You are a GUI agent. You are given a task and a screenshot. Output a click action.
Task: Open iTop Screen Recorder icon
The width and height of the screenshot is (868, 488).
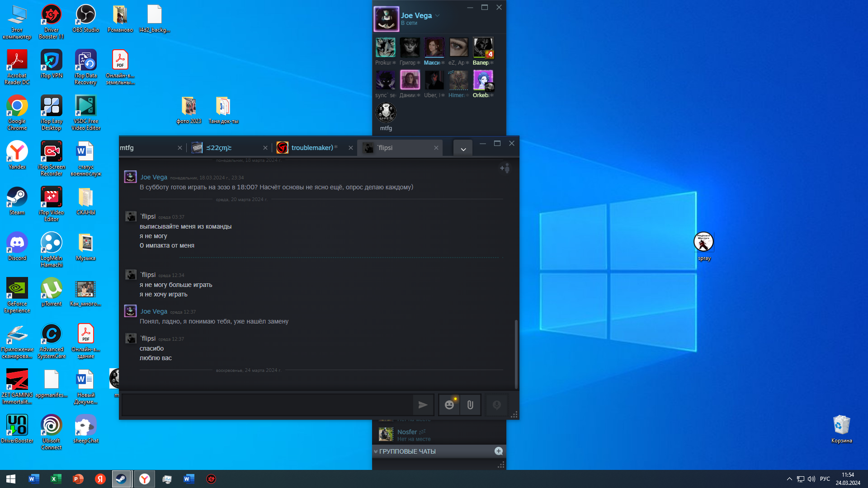(52, 159)
